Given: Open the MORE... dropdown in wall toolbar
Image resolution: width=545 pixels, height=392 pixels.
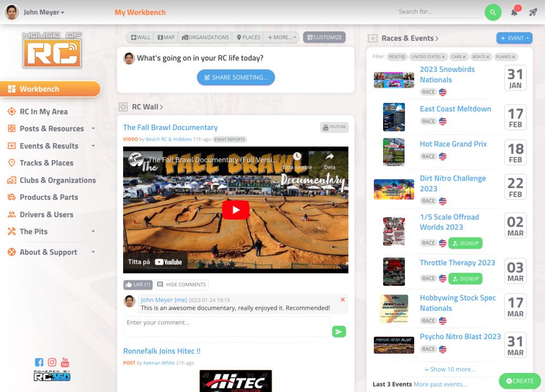Looking at the screenshot, I should coord(282,37).
